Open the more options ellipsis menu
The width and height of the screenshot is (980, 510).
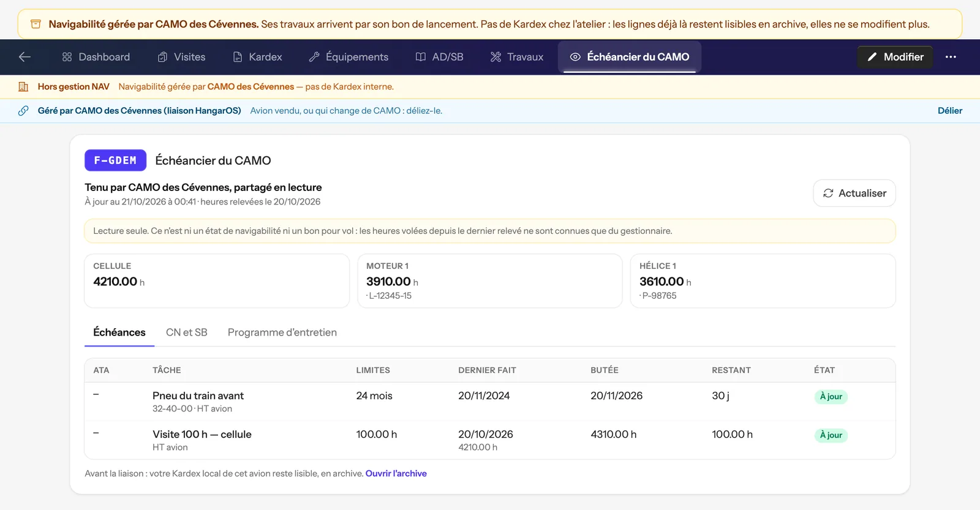click(951, 57)
